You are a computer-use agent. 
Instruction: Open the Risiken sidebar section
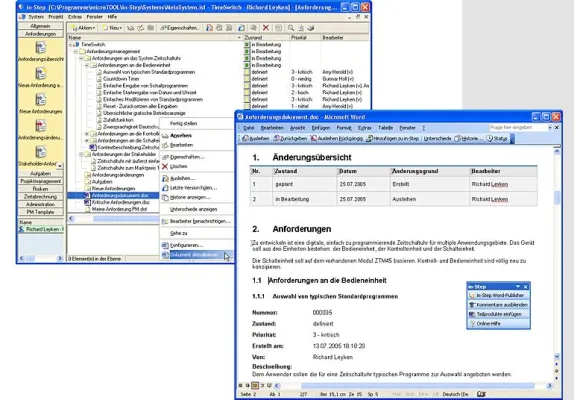coord(41,189)
